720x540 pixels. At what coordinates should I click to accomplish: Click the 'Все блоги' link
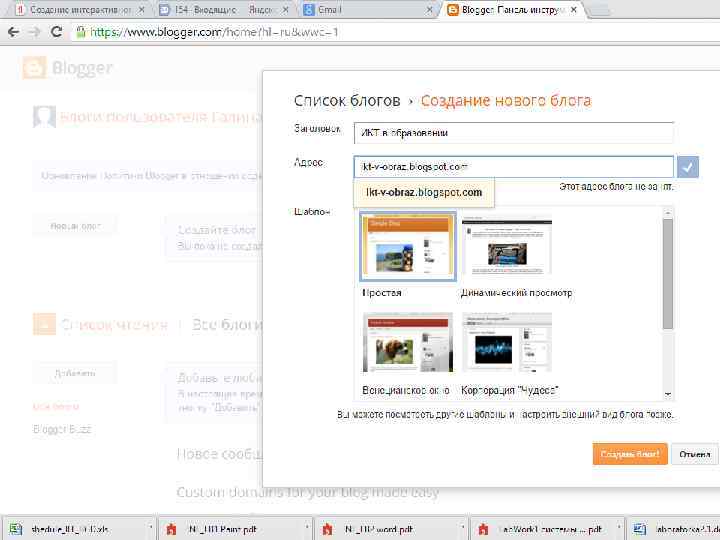coord(227,324)
